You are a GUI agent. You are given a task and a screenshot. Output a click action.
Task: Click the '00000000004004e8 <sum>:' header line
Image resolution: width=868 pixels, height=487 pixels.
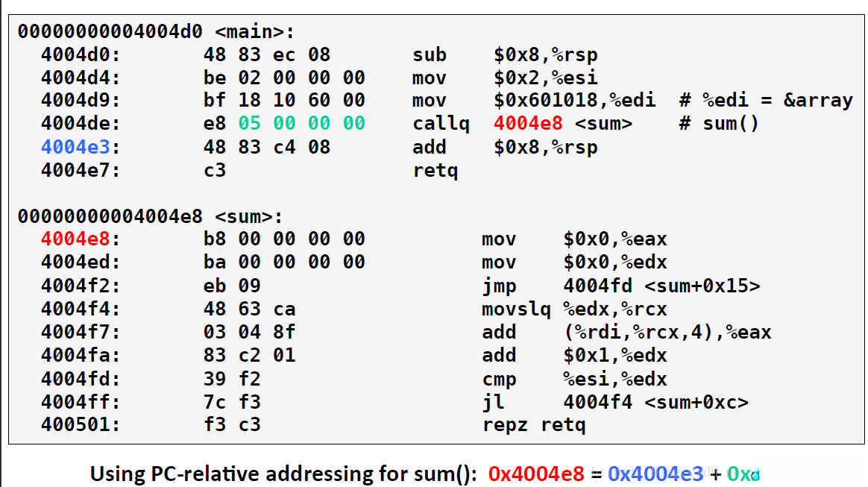151,216
